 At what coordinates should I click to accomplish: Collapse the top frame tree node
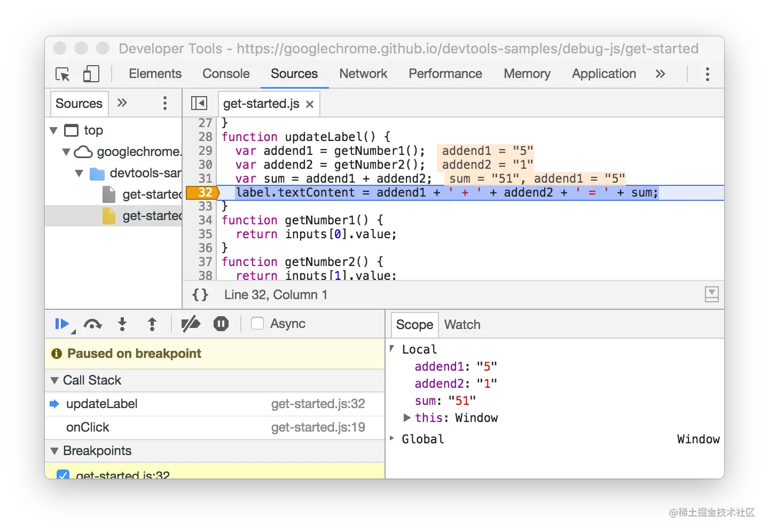click(x=53, y=130)
